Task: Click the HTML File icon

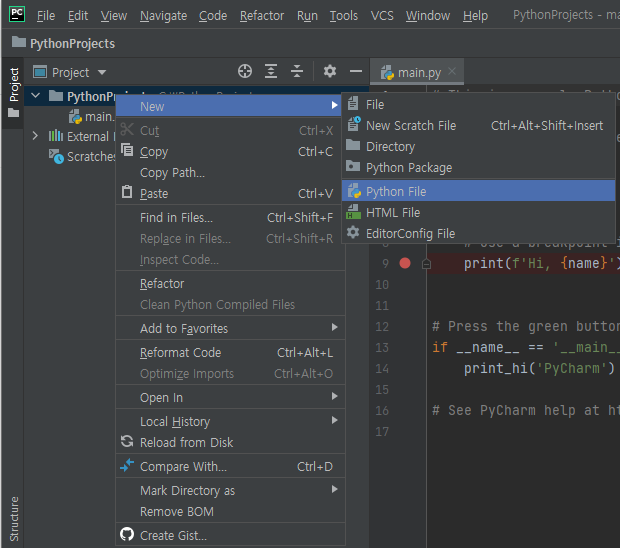Action: [x=353, y=212]
